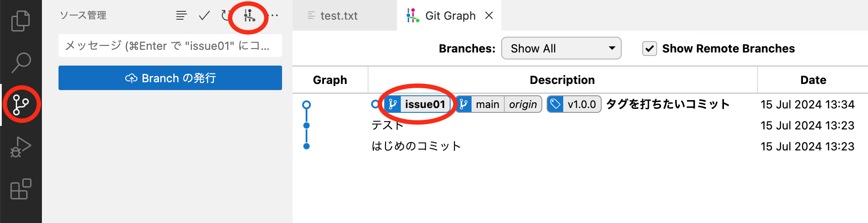Screen dimensions: 868x223
Task: Open the more actions ellipsis menu
Action: 275,16
